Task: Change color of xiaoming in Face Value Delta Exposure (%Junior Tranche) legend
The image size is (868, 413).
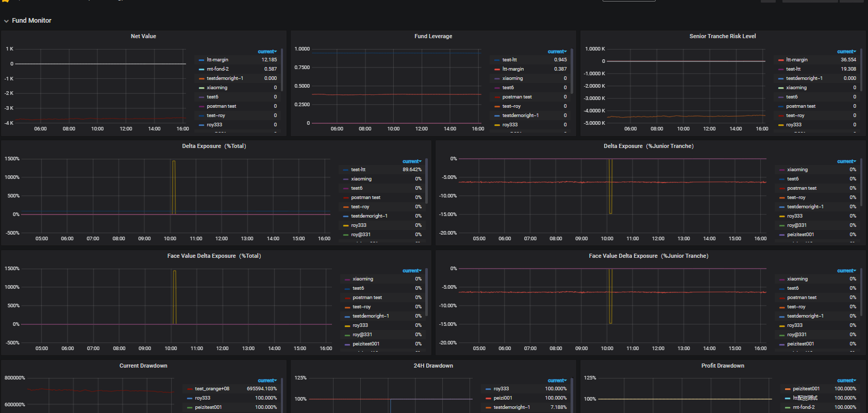Action: click(x=782, y=279)
